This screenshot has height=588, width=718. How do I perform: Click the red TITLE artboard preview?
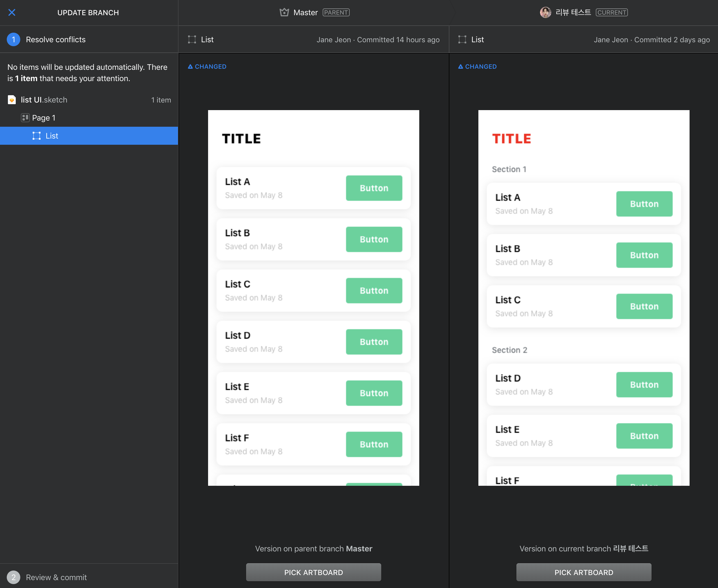pyautogui.click(x=583, y=297)
